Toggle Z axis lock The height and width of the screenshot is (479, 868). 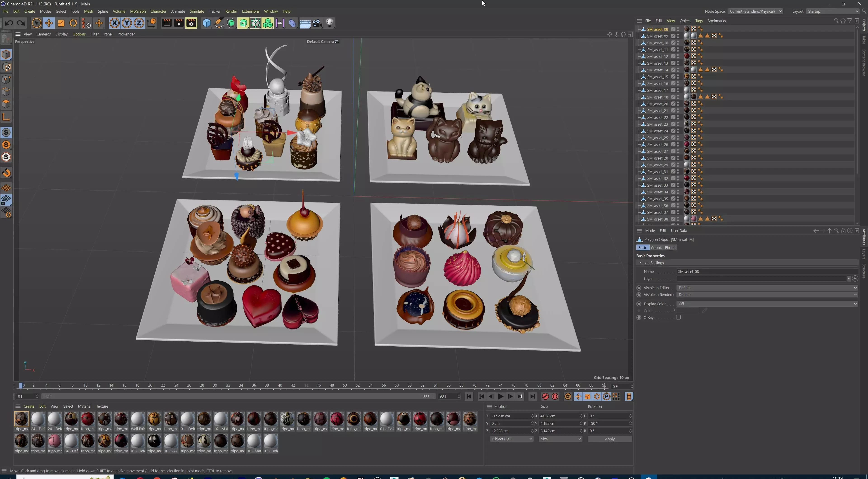coord(139,23)
